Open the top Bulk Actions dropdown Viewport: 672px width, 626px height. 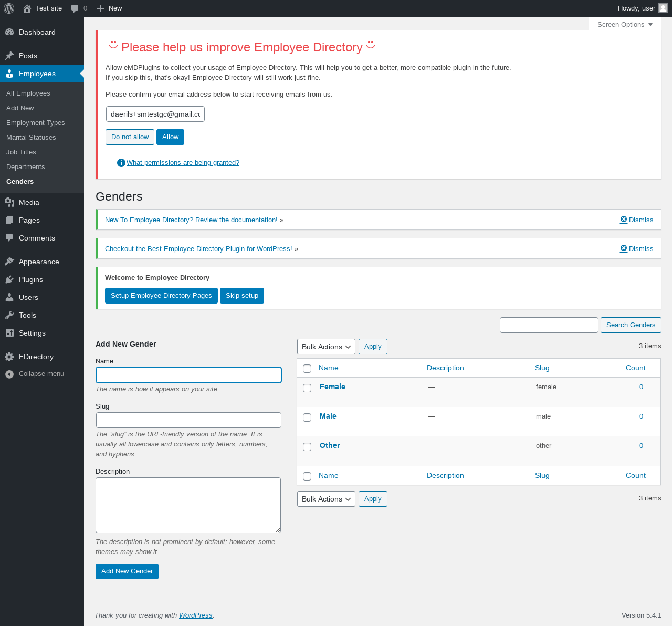point(326,347)
